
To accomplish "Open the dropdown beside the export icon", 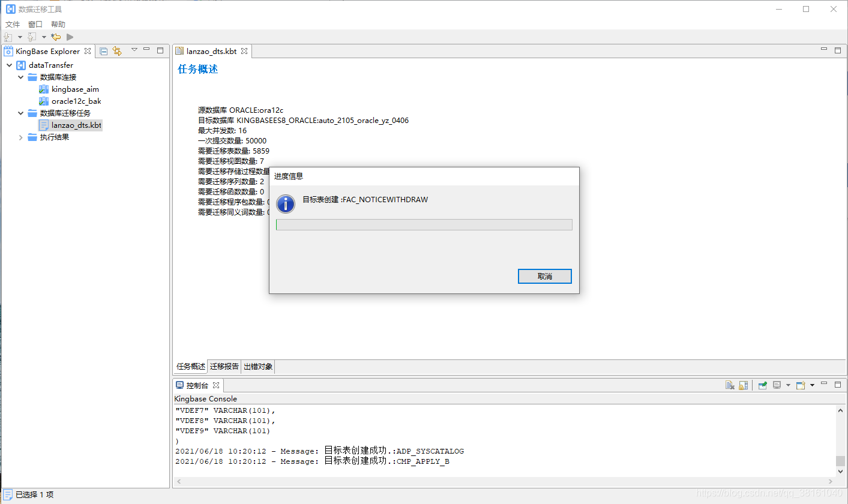I will click(44, 37).
